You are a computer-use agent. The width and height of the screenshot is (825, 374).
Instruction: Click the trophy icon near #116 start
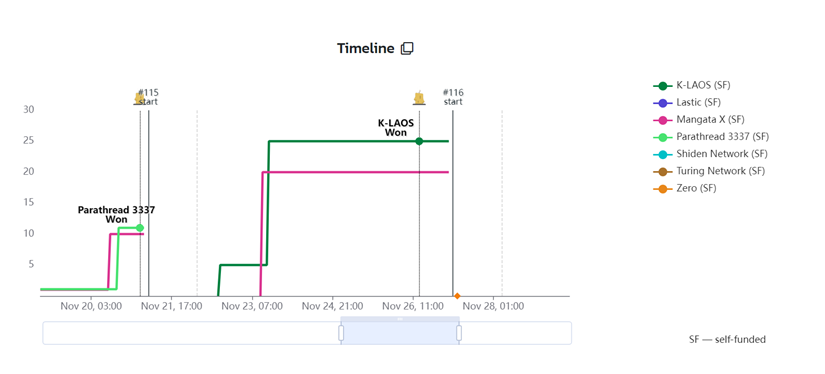coord(419,98)
